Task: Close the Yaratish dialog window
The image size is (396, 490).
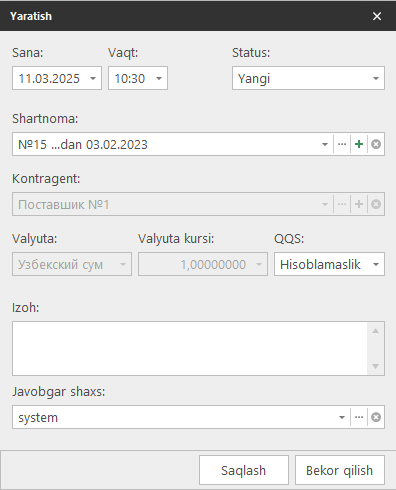Action: pyautogui.click(x=377, y=16)
